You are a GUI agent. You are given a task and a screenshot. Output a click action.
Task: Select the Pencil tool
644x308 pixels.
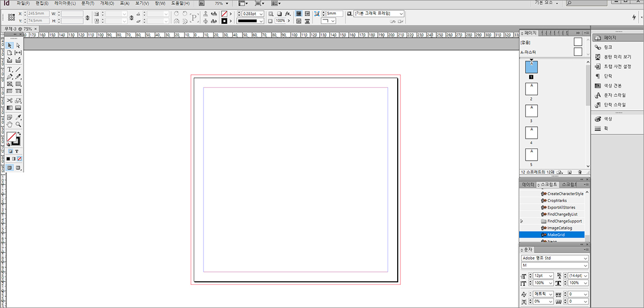[x=18, y=77]
